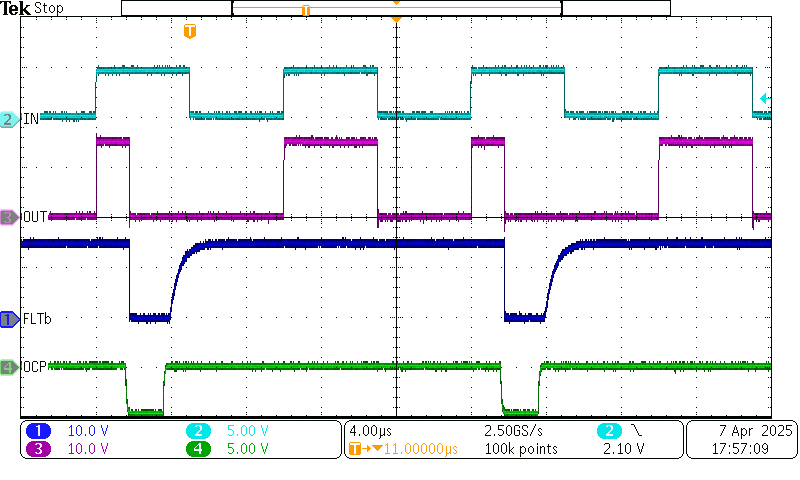Click the orange trigger position T marker
Screen dimensions: 800x480
(190, 32)
